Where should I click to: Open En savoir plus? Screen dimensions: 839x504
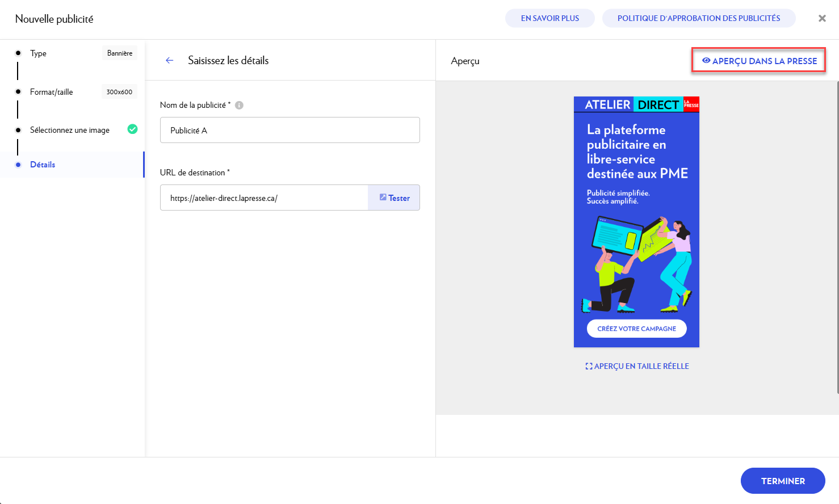(549, 18)
